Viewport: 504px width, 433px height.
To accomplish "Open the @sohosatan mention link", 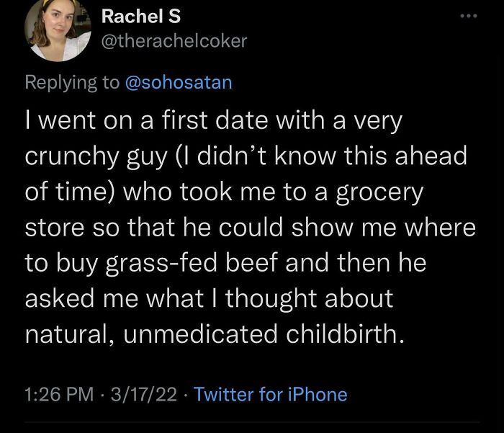I will pyautogui.click(x=179, y=82).
